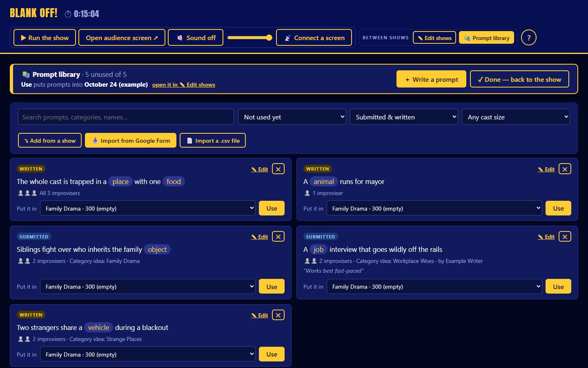Screen dimensions: 588x368
Task: Click Write a prompt button
Action: (432, 79)
